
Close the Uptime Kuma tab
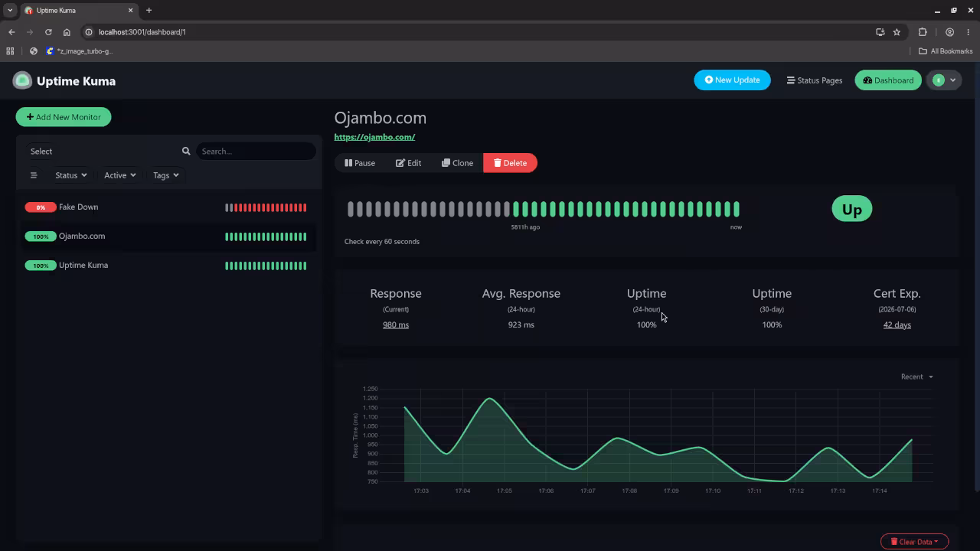(x=130, y=11)
